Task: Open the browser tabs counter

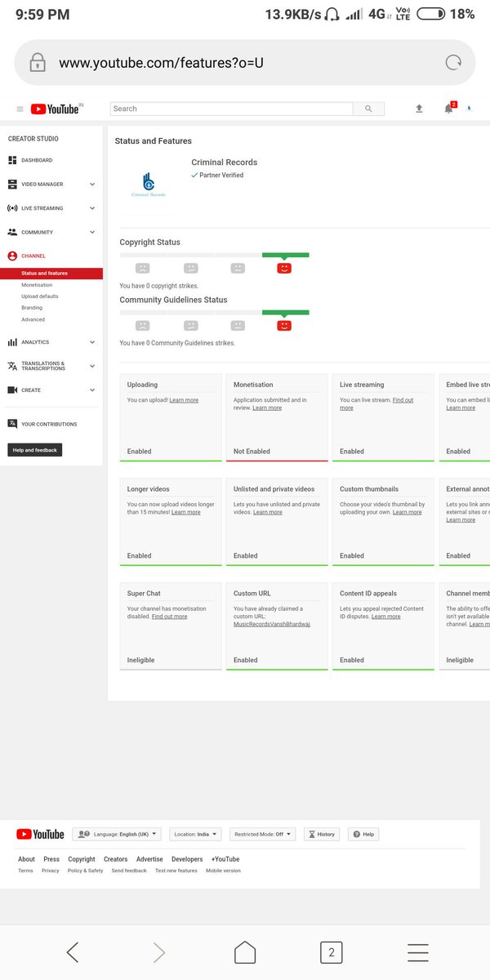Action: (331, 952)
